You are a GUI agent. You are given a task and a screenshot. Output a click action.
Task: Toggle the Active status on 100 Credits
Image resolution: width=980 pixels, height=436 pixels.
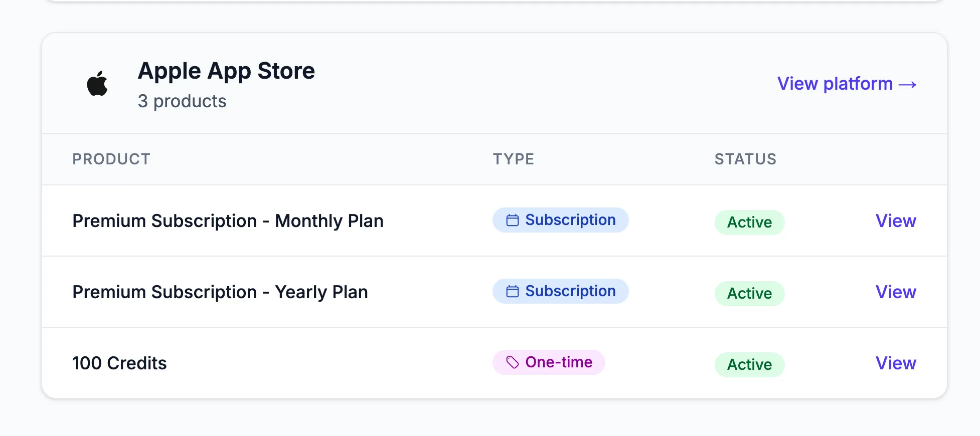tap(749, 364)
